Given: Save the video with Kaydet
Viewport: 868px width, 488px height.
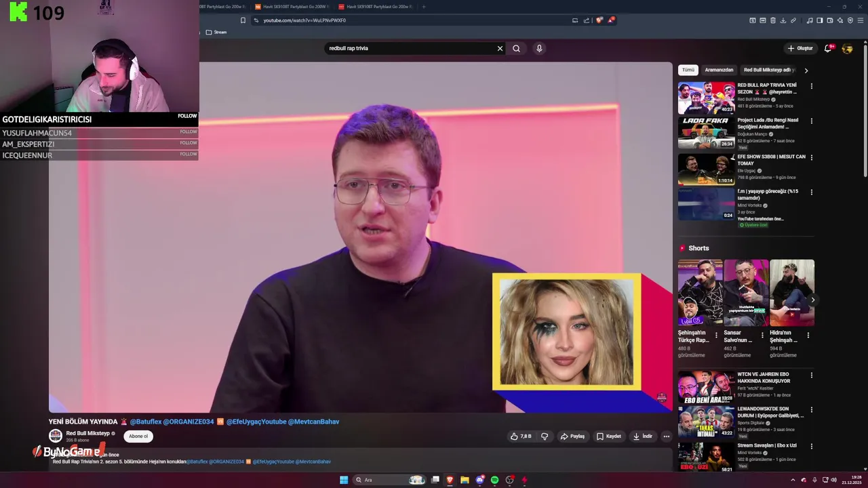Looking at the screenshot, I should (609, 436).
